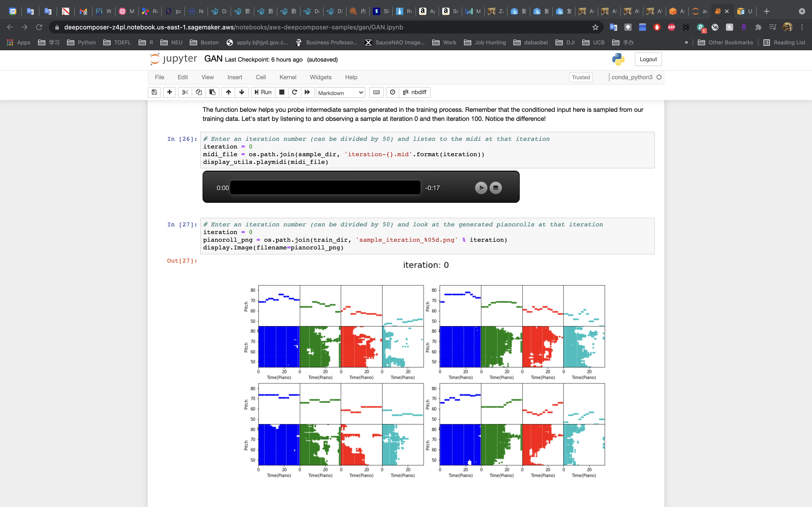The height and width of the screenshot is (507, 812).
Task: Paste cells below icon
Action: pyautogui.click(x=212, y=92)
